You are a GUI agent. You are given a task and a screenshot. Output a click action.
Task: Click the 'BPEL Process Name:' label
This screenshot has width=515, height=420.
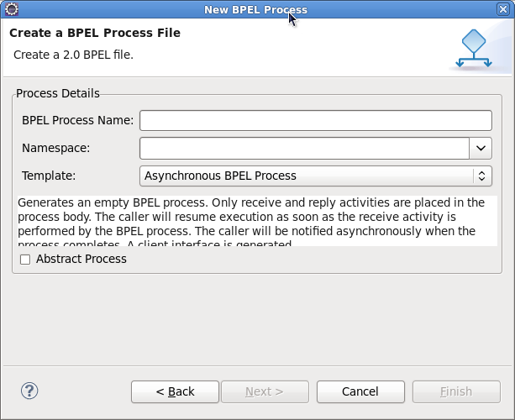(78, 120)
